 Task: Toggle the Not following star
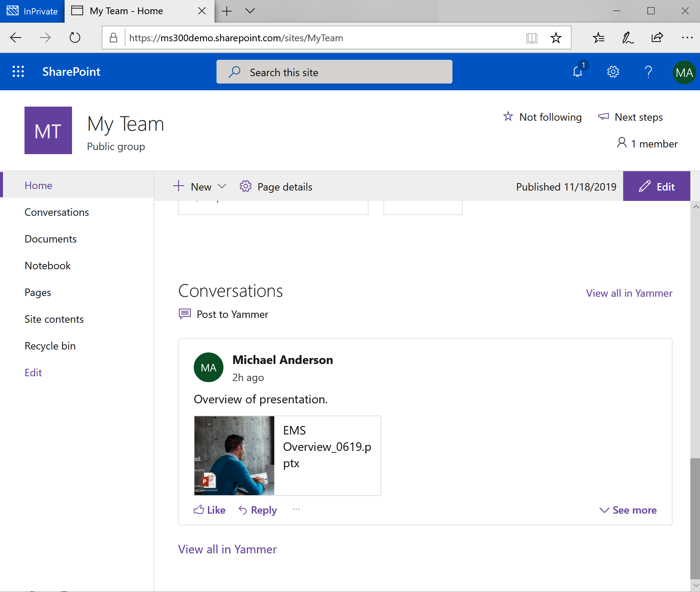point(508,117)
